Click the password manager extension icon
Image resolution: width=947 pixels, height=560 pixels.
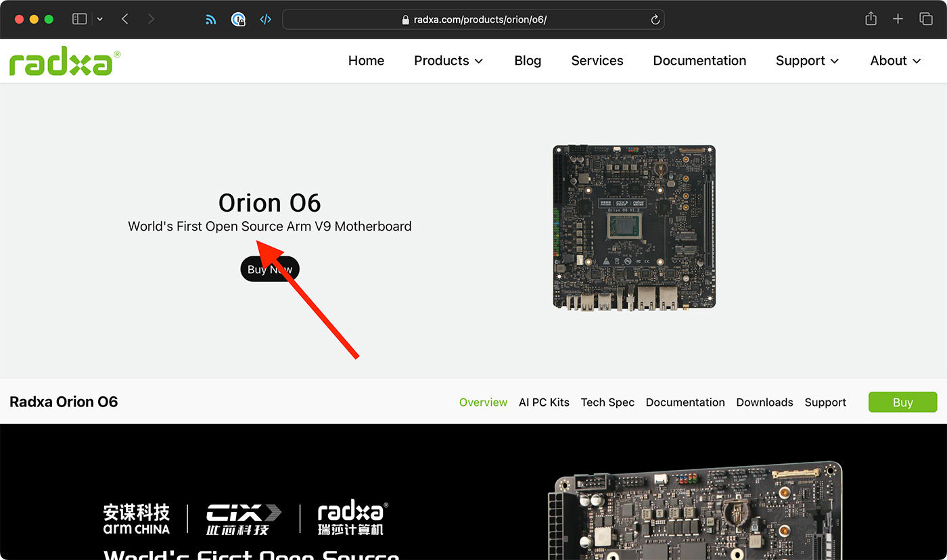pos(238,20)
